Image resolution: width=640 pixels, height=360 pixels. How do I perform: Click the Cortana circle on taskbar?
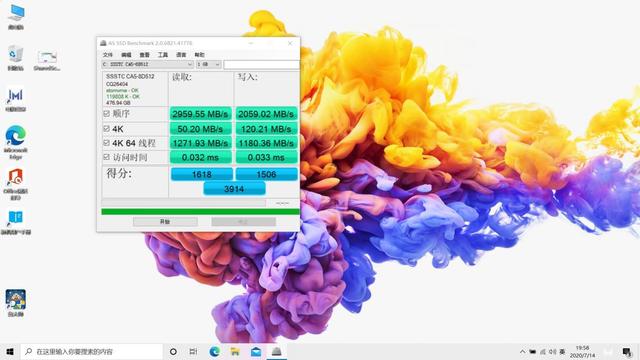point(173,351)
